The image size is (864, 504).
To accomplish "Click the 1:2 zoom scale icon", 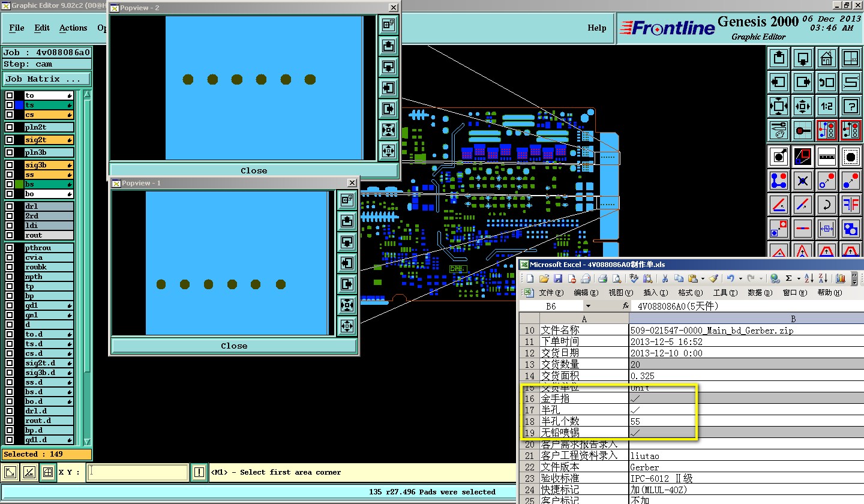I will (x=826, y=106).
